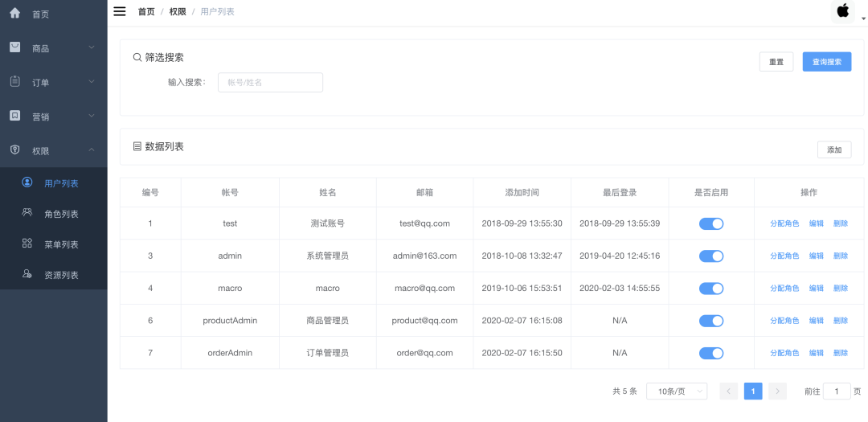The height and width of the screenshot is (422, 868).
Task: Collapse the 权限 submenu chevron
Action: pos(92,150)
